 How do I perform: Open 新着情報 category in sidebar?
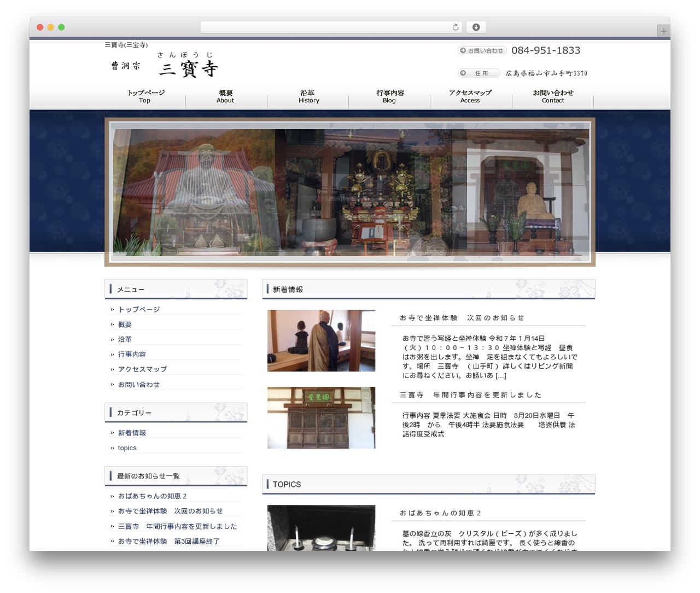coord(132,433)
